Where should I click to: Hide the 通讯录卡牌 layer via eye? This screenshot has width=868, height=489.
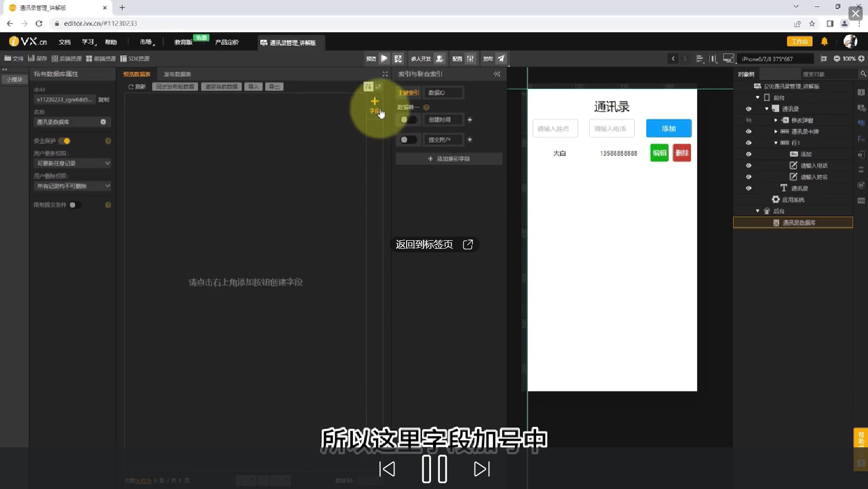pos(748,132)
